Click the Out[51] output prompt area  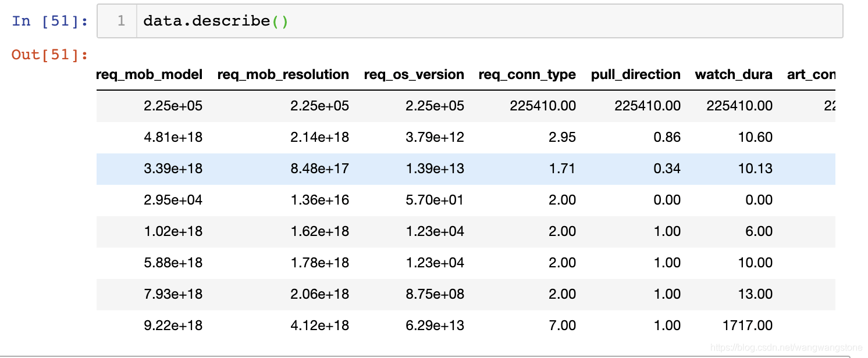tap(50, 55)
